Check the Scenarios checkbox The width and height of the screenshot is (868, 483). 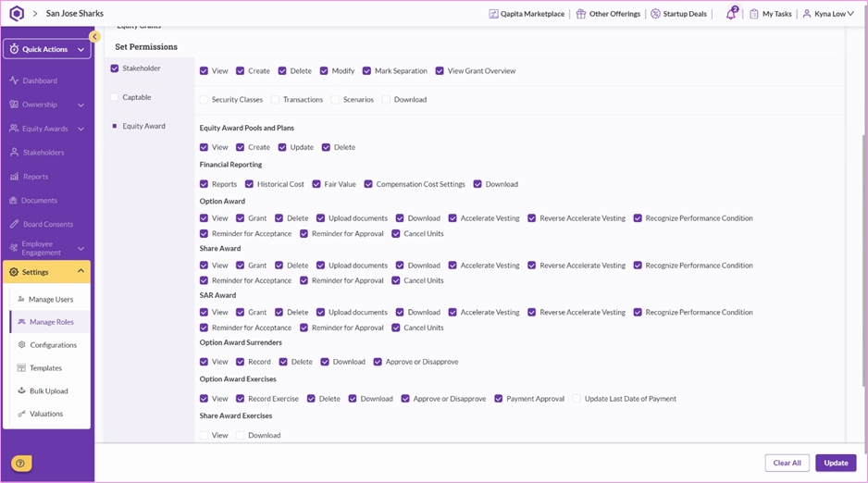[x=335, y=100]
